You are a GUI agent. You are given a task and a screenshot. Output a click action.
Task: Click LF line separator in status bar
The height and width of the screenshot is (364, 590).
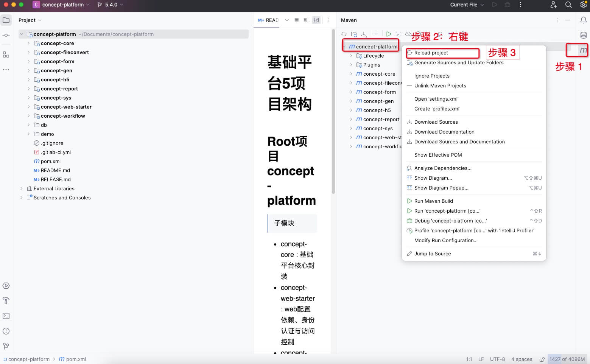pyautogui.click(x=481, y=359)
